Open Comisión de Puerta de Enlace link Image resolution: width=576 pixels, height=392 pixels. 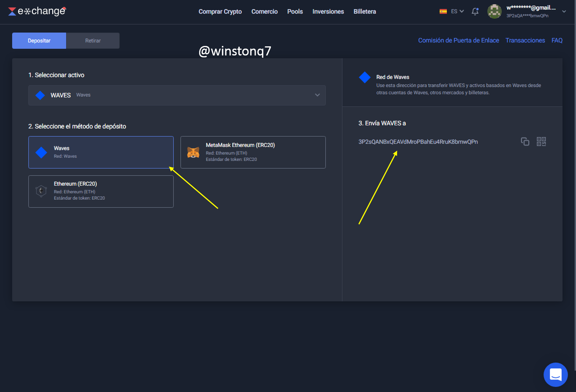click(459, 40)
